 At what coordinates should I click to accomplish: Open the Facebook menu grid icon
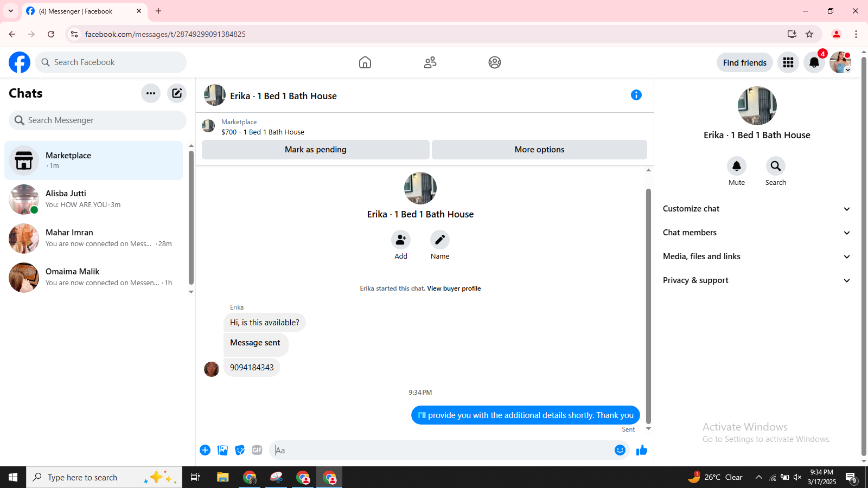(788, 62)
